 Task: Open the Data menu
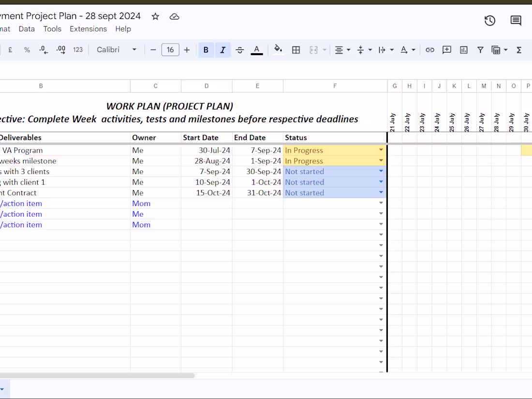click(x=27, y=29)
